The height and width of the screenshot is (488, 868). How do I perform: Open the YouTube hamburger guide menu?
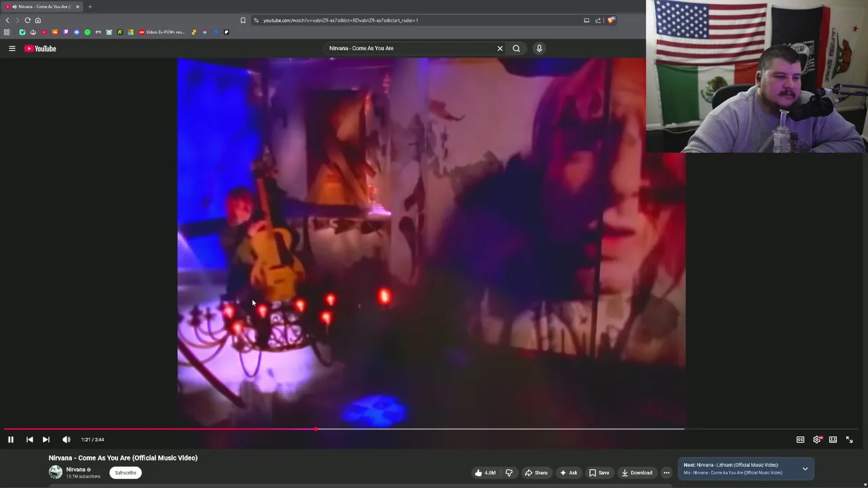coord(12,48)
